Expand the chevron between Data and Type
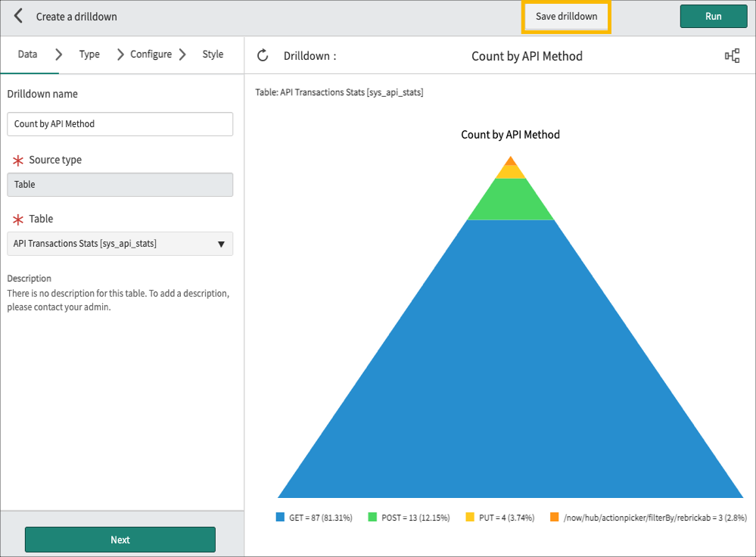The image size is (756, 557). [58, 54]
